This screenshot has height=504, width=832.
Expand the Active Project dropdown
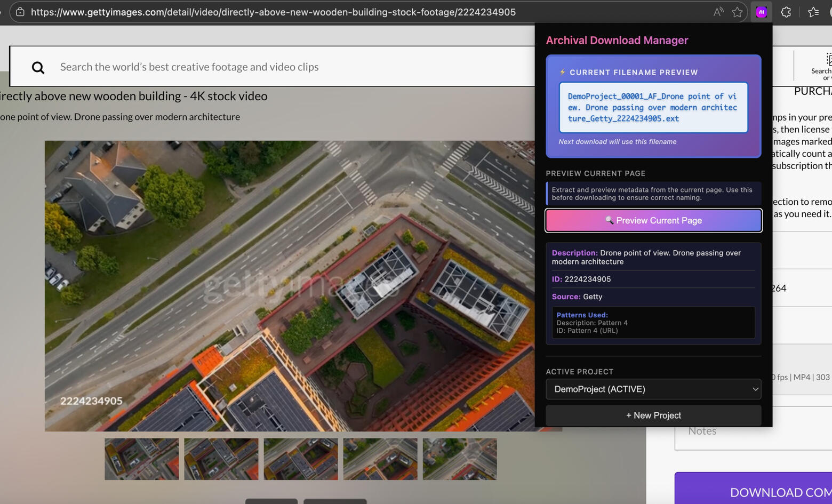click(653, 389)
